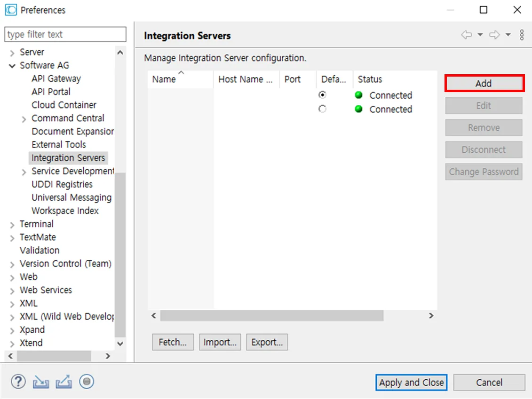This screenshot has width=532, height=399.
Task: Click the Import... button
Action: [220, 342]
